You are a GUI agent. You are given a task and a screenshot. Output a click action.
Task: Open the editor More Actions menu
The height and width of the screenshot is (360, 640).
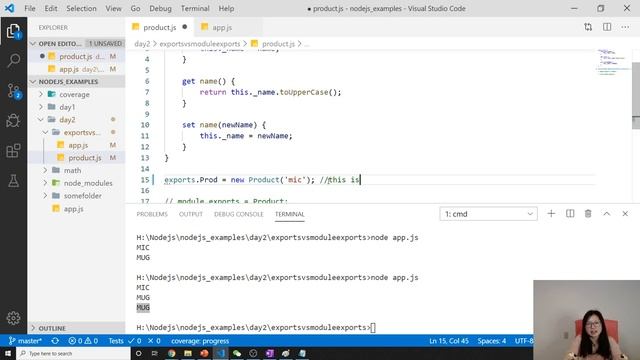[625, 27]
